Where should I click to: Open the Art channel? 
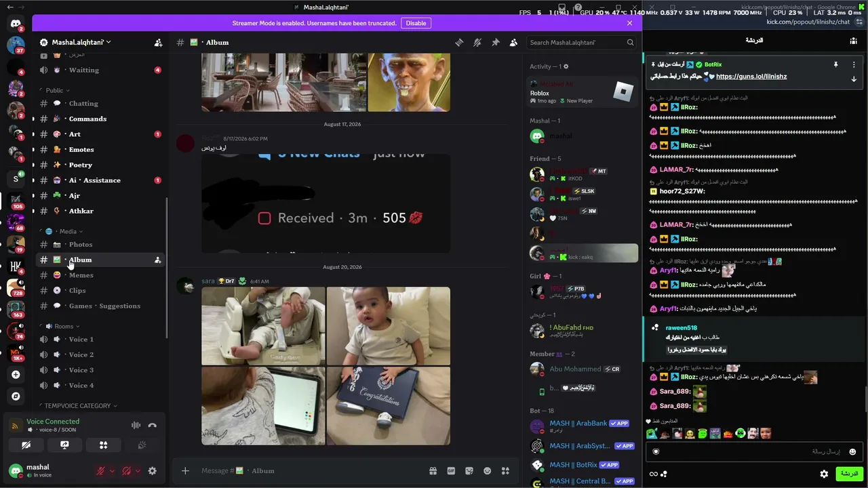coord(100,134)
